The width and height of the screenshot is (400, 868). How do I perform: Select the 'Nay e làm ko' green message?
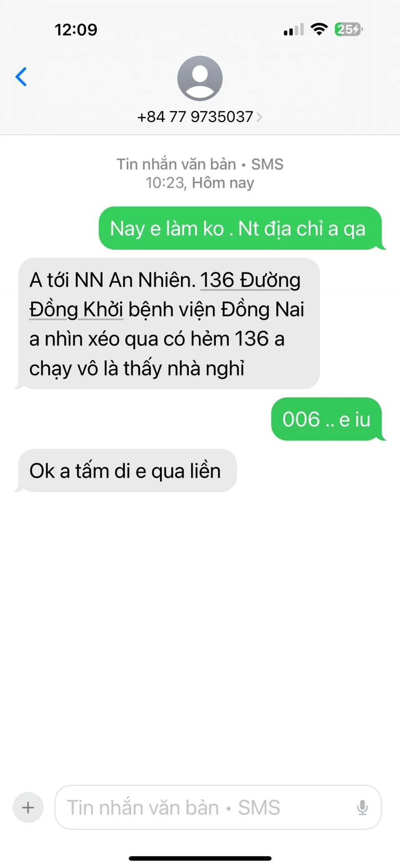click(240, 228)
